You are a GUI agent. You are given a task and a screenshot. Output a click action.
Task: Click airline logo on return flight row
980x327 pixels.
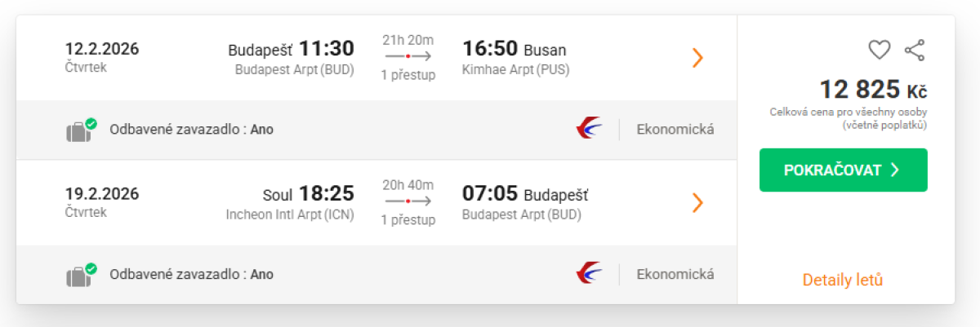point(589,274)
